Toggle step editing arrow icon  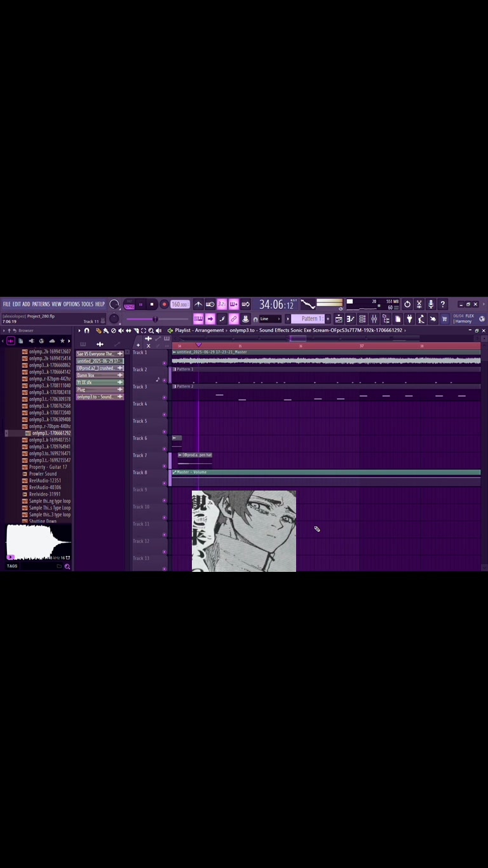click(210, 319)
